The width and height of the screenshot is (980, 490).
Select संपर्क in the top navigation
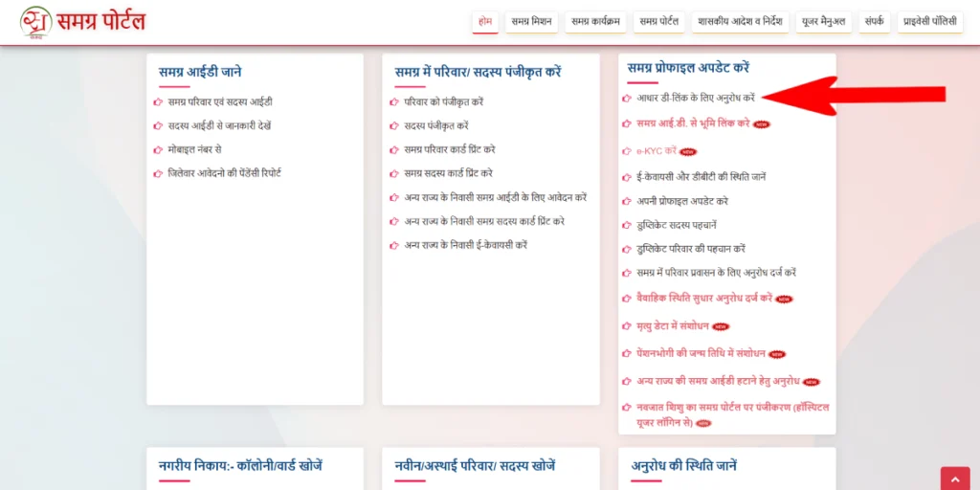coord(874,21)
